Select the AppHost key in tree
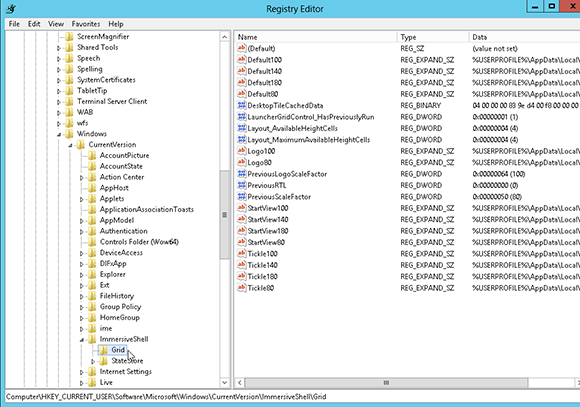Viewport: 580px width, 407px height. 114,188
